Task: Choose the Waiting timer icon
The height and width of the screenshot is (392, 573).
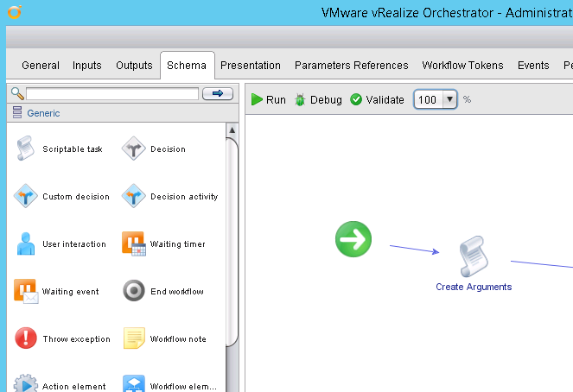Action: [x=134, y=243]
